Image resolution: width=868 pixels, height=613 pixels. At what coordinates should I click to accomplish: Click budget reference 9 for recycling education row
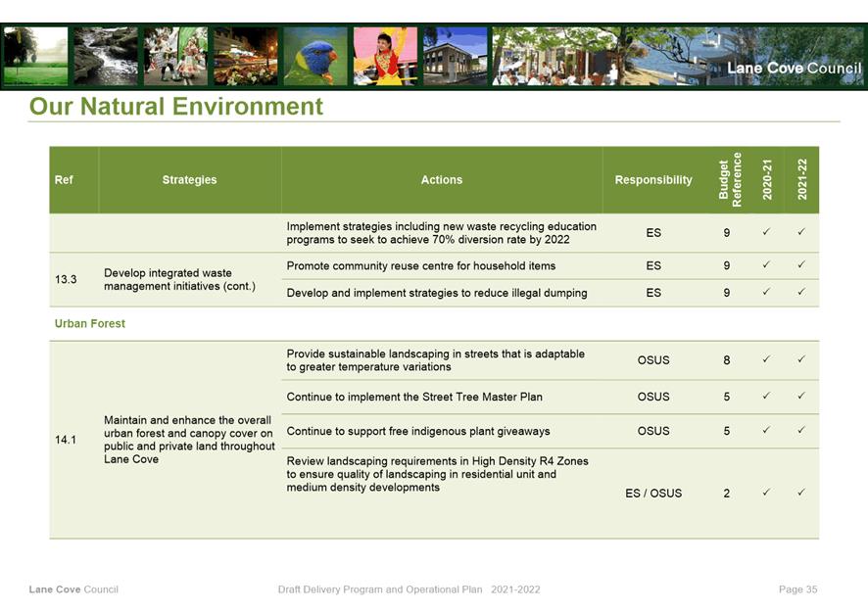point(727,233)
